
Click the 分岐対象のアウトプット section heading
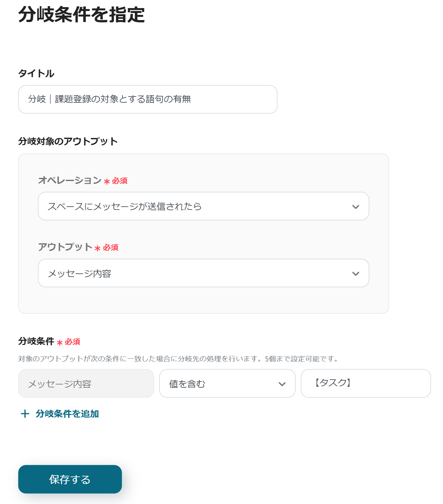tap(68, 141)
